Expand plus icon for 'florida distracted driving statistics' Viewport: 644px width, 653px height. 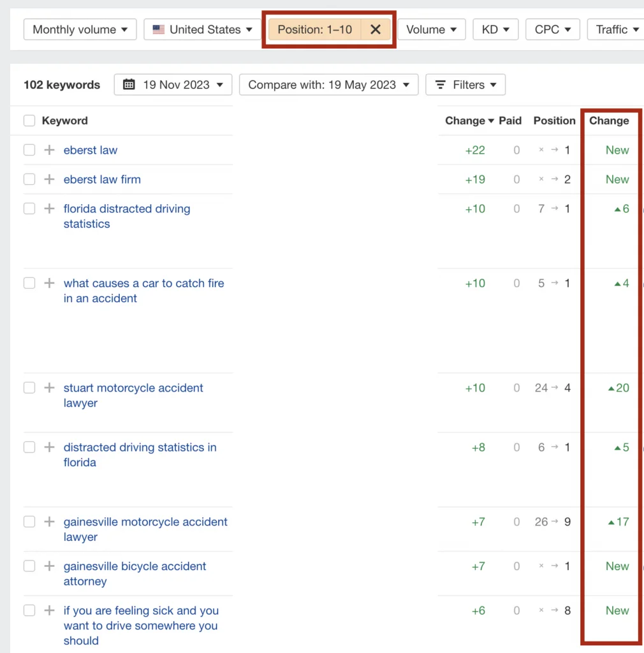[x=49, y=209]
